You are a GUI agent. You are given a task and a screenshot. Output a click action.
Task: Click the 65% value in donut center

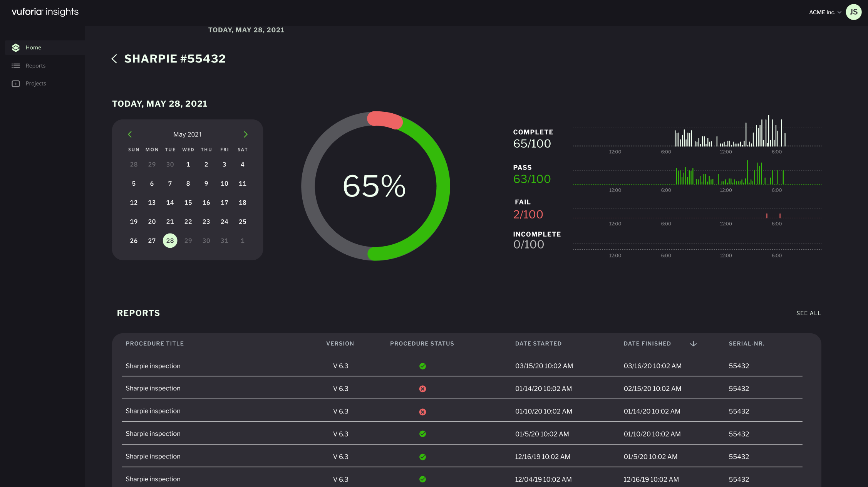(x=374, y=186)
